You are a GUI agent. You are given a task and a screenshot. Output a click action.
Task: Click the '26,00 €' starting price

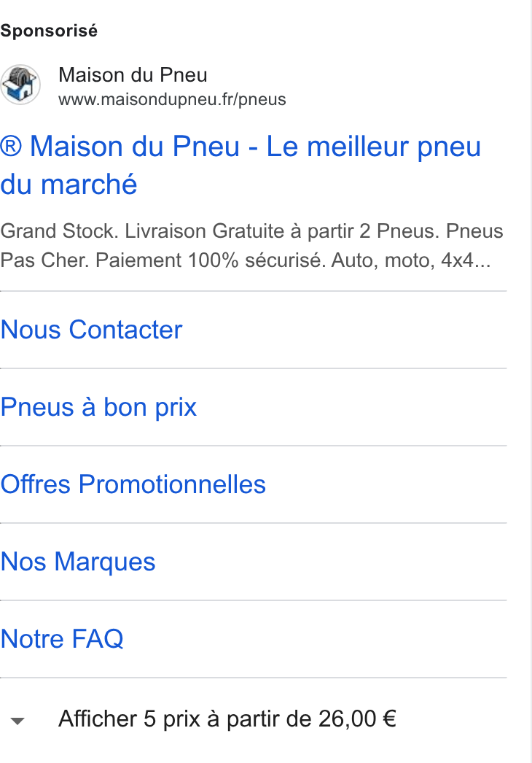click(357, 719)
